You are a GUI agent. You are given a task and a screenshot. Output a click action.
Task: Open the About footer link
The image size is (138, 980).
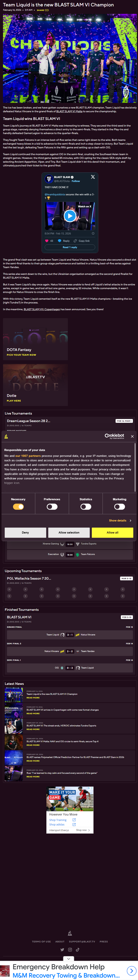coord(60,942)
